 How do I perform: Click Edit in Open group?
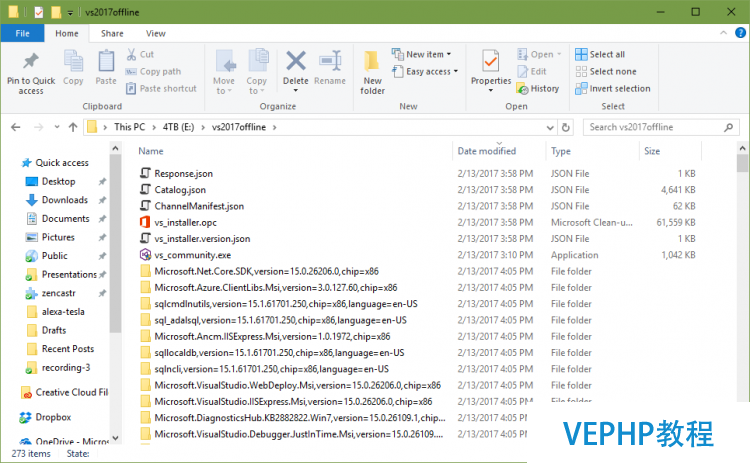click(532, 71)
